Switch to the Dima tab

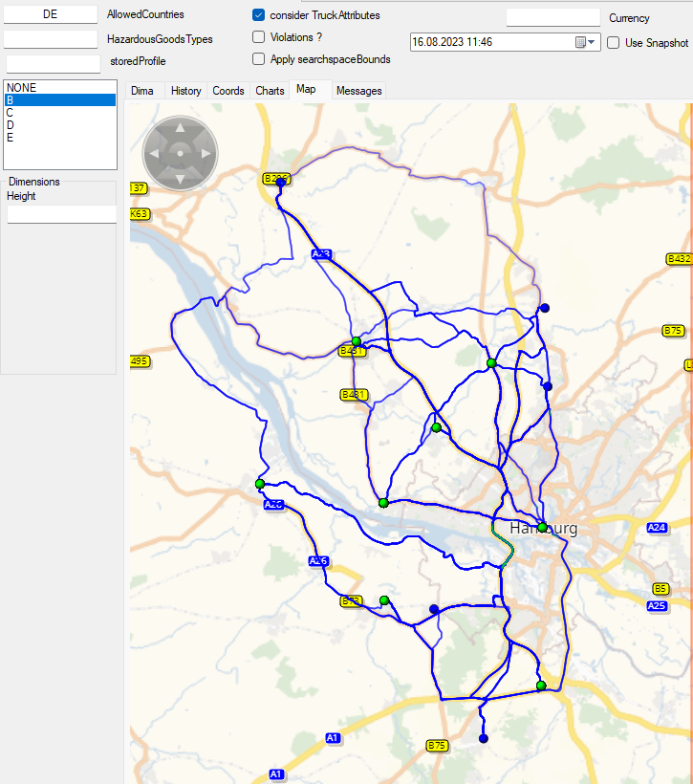[142, 91]
